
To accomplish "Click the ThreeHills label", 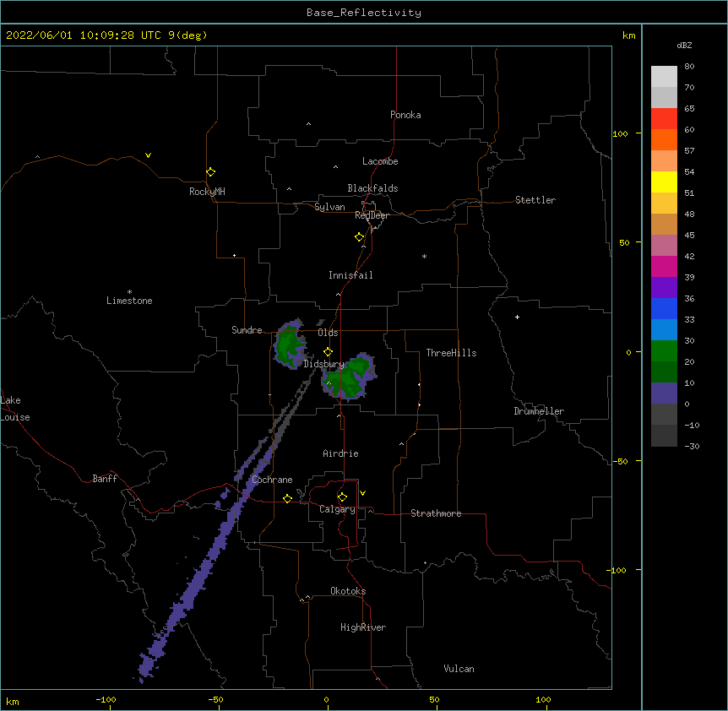I will click(x=451, y=353).
